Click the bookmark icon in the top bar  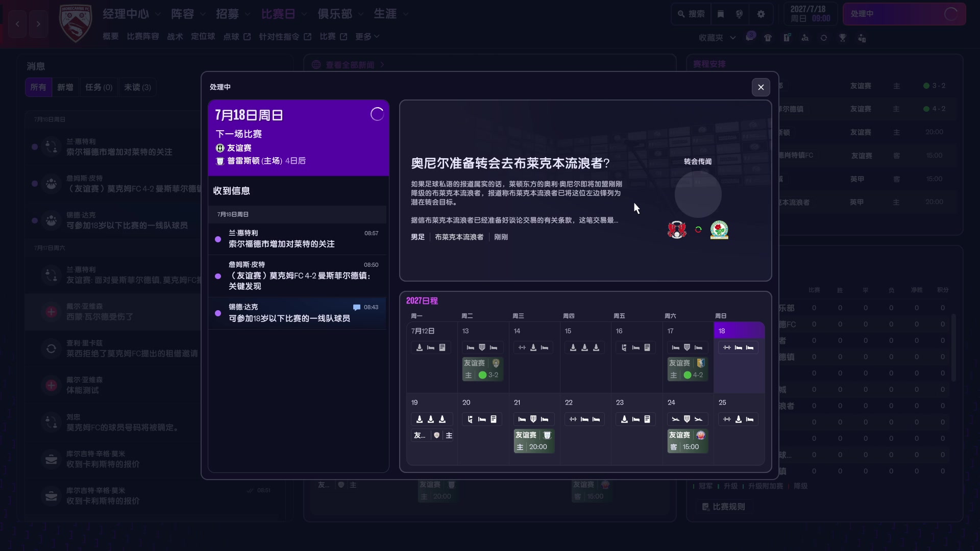[x=720, y=14]
